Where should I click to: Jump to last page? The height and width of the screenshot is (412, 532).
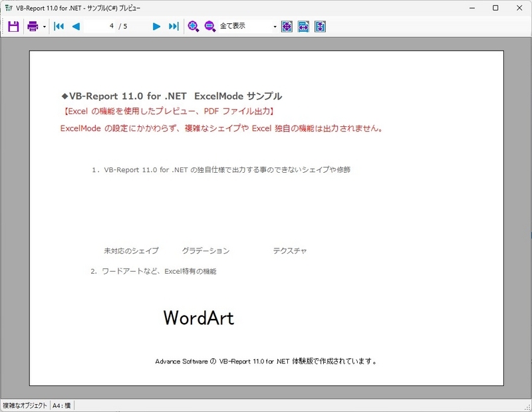[x=174, y=26]
